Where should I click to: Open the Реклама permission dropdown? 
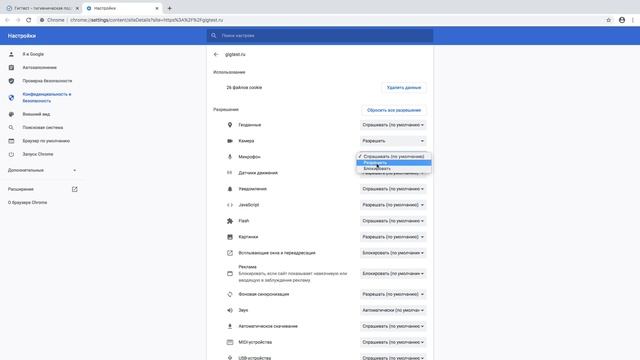click(x=393, y=273)
